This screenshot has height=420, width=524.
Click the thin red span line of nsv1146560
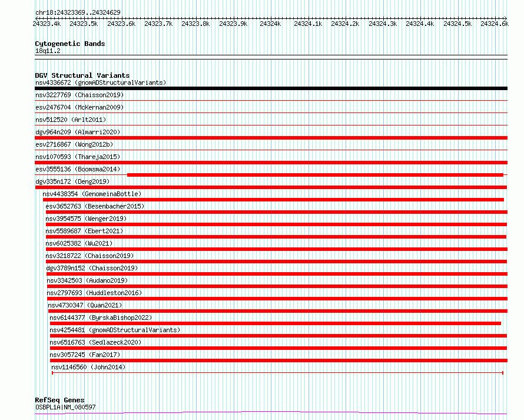278,372
